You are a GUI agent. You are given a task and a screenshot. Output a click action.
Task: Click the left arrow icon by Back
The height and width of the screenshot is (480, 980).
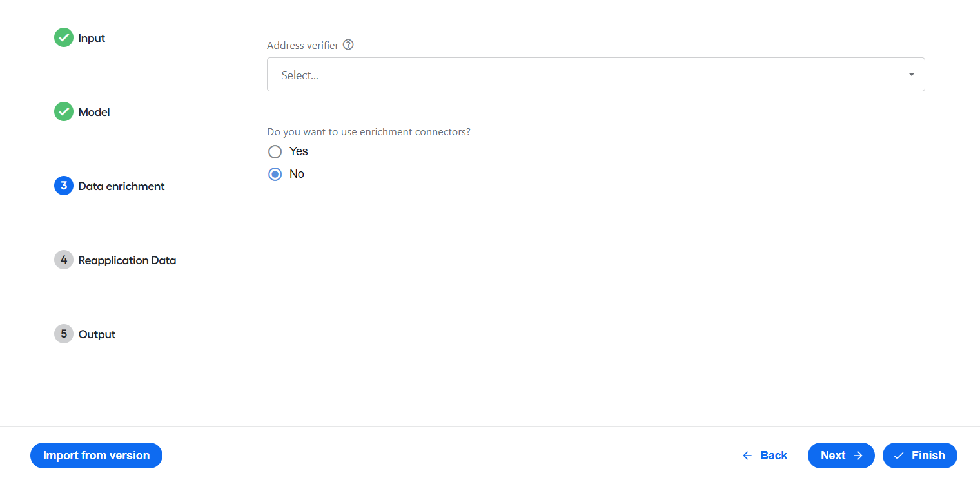click(747, 456)
